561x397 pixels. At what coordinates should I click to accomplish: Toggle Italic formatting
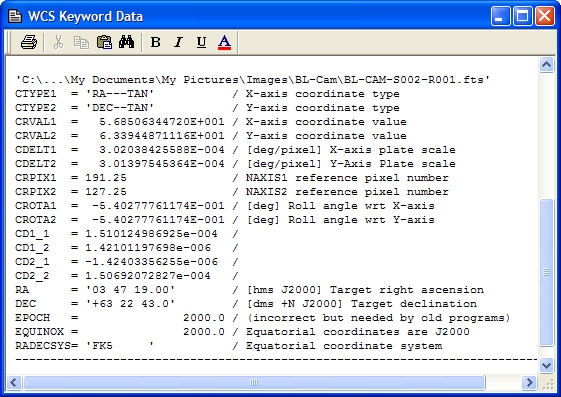[x=178, y=42]
